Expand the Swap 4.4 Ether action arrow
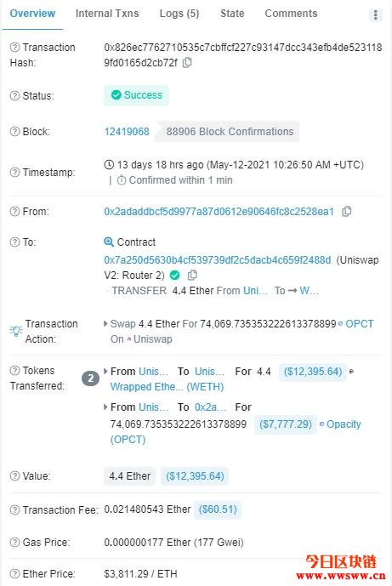 click(105, 324)
